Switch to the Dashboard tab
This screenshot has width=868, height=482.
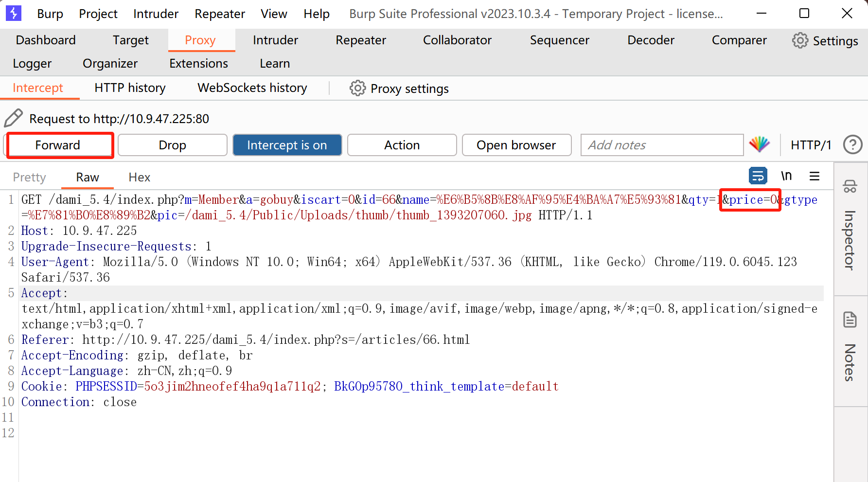(46, 40)
